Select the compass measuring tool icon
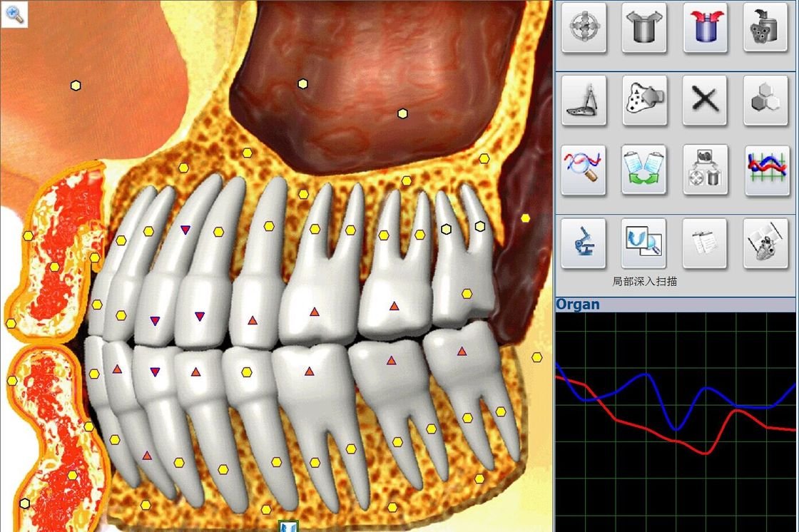The width and height of the screenshot is (799, 532). tap(584, 100)
